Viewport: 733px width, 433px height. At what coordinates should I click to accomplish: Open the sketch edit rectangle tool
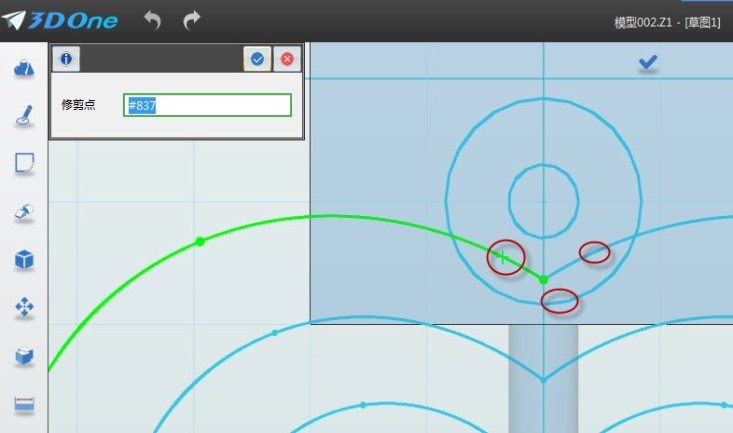pyautogui.click(x=25, y=164)
